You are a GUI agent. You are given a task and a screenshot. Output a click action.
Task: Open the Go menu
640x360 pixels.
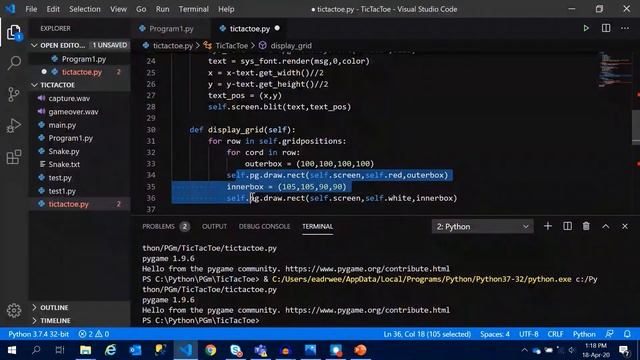[x=141, y=9]
